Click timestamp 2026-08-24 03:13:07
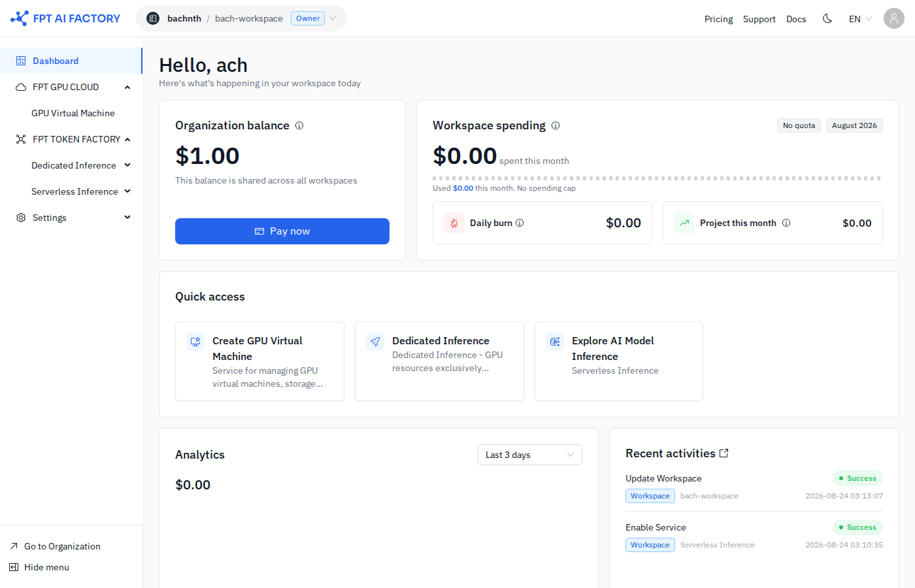 click(x=844, y=496)
